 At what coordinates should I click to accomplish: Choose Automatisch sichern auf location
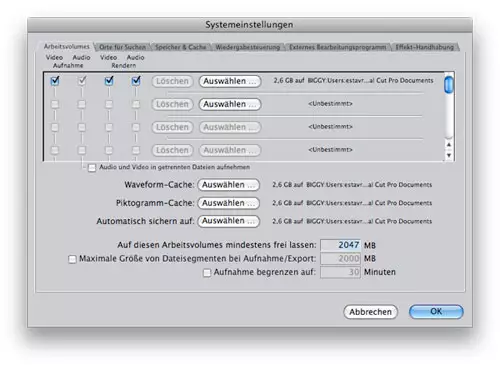(x=229, y=221)
